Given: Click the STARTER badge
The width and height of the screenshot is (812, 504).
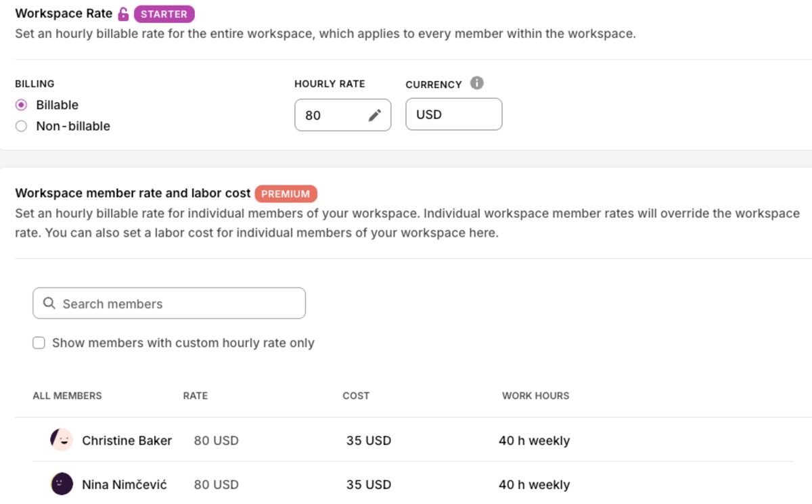Looking at the screenshot, I should click(164, 14).
